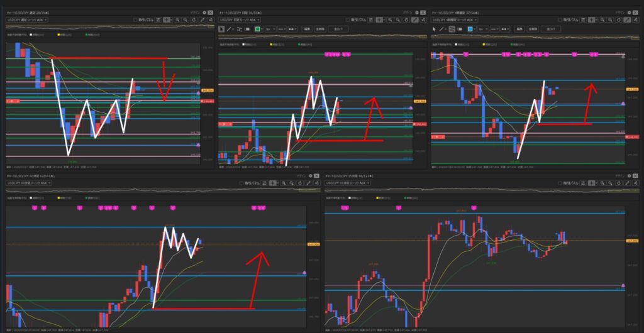644x333 pixels.
Task: Refresh the weekly USD/JPY chart
Action: point(194,19)
